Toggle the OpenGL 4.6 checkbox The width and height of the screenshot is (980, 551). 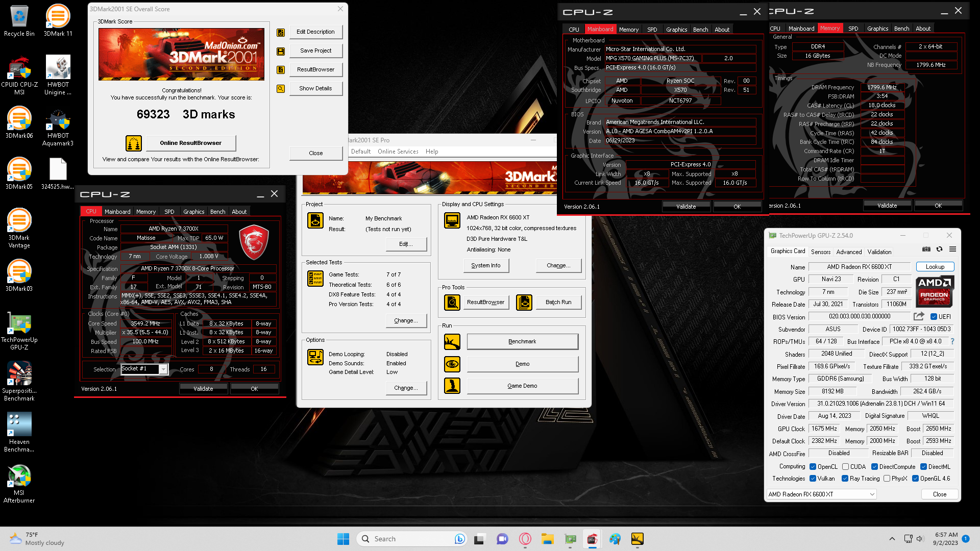click(x=915, y=479)
